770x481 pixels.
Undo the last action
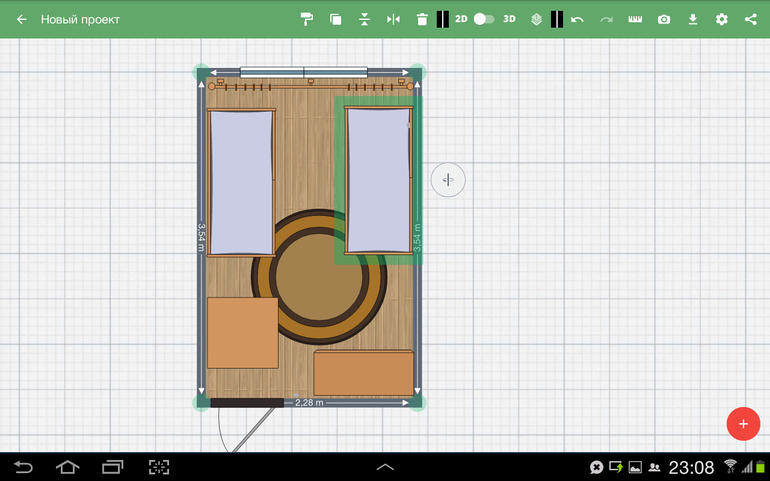click(x=577, y=19)
